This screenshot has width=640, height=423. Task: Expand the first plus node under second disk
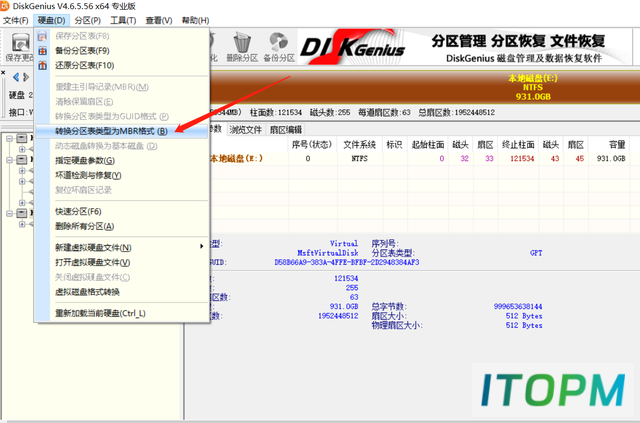point(22,171)
